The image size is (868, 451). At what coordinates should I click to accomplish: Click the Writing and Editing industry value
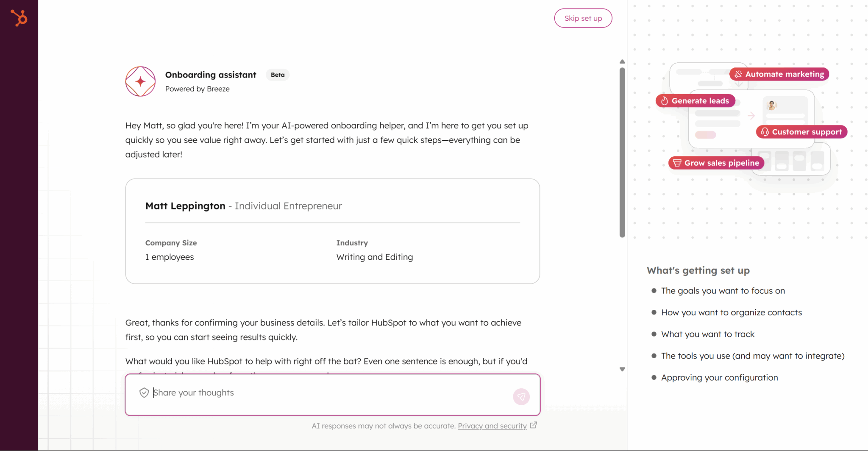[x=375, y=257]
